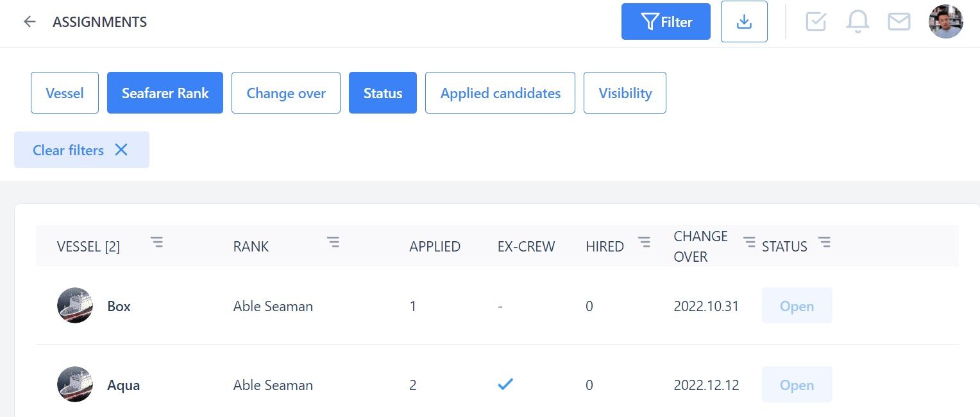
Task: Click the hired count for Box
Action: 589,307
